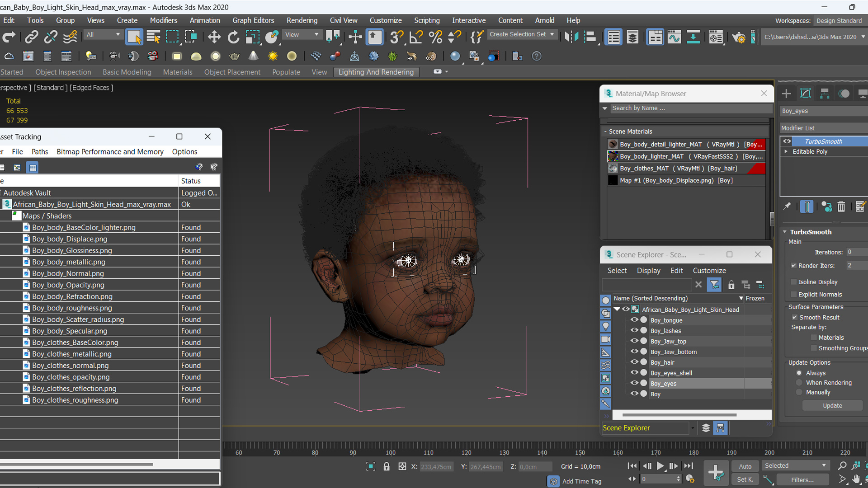The width and height of the screenshot is (868, 488).
Task: Click the Mirror tool icon
Action: [571, 37]
